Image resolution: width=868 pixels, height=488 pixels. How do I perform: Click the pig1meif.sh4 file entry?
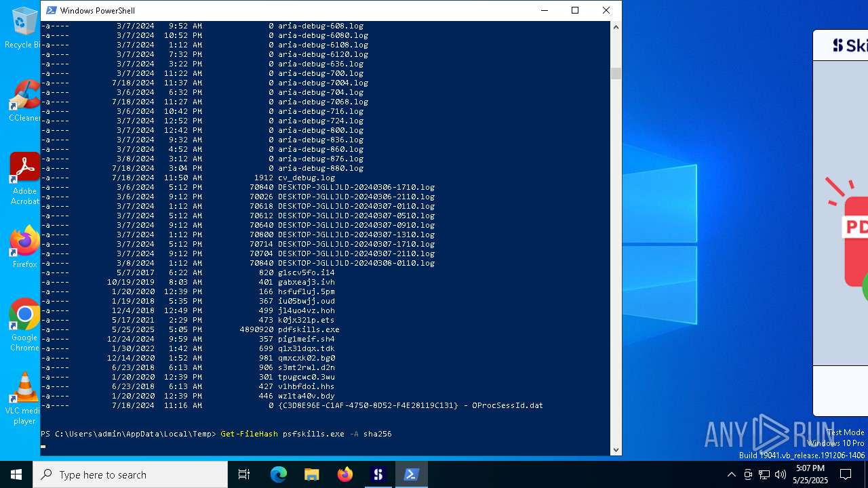307,339
